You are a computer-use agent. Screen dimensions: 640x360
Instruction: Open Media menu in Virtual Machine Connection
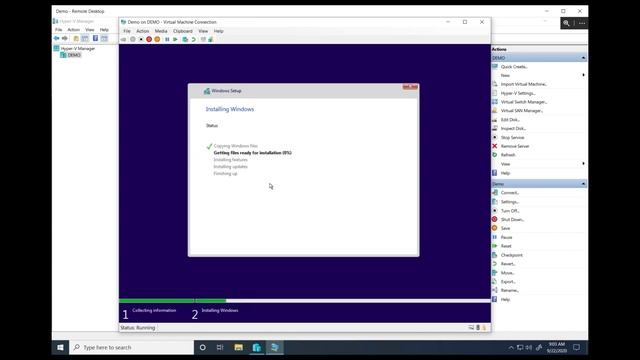tap(161, 31)
